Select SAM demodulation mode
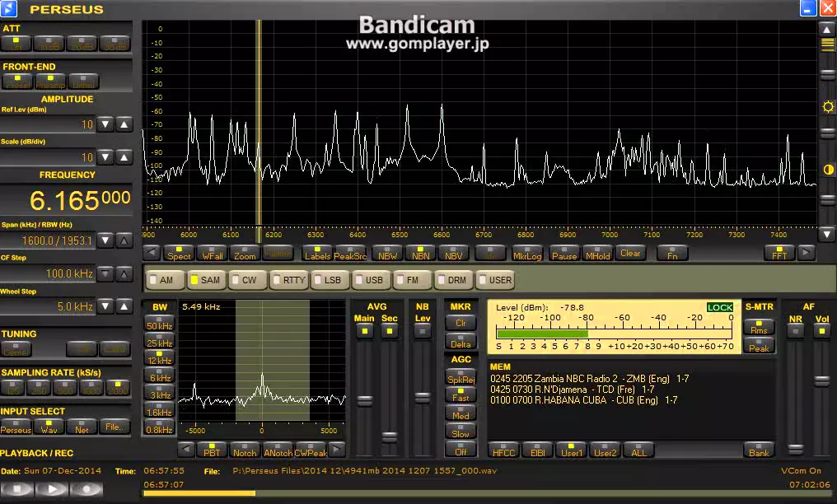Viewport: 837px width, 504px height. (207, 280)
